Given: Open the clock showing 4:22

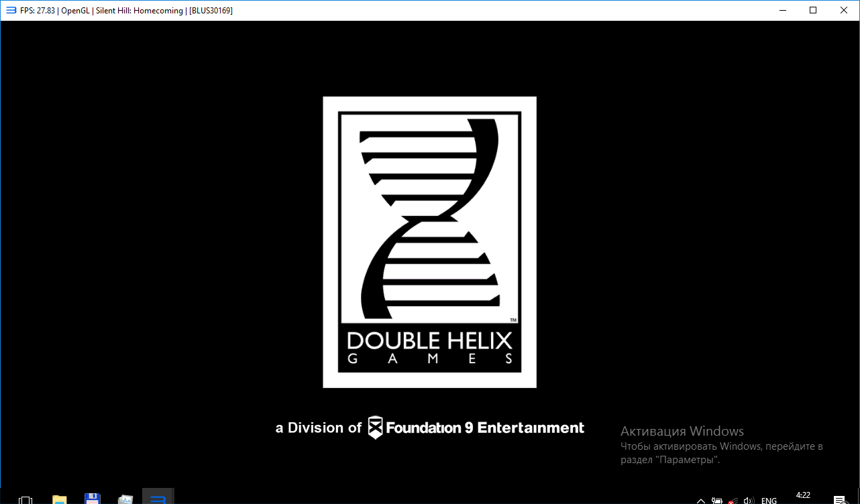Looking at the screenshot, I should tap(803, 495).
